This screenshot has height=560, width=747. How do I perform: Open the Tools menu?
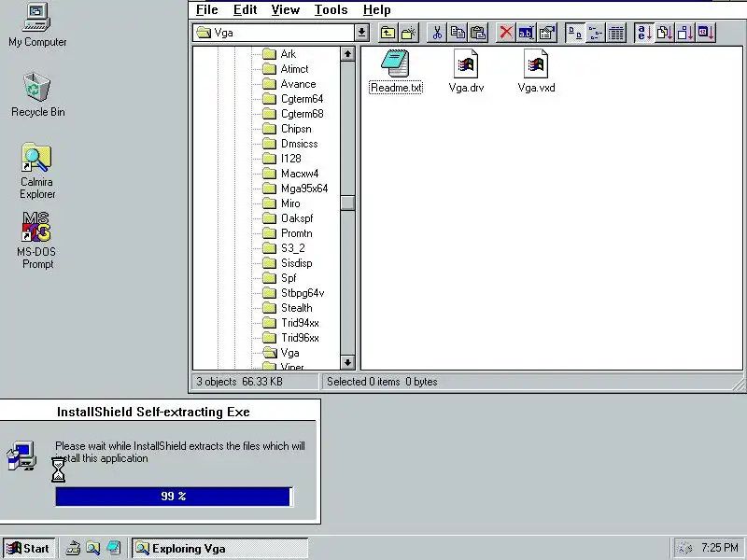(x=331, y=9)
